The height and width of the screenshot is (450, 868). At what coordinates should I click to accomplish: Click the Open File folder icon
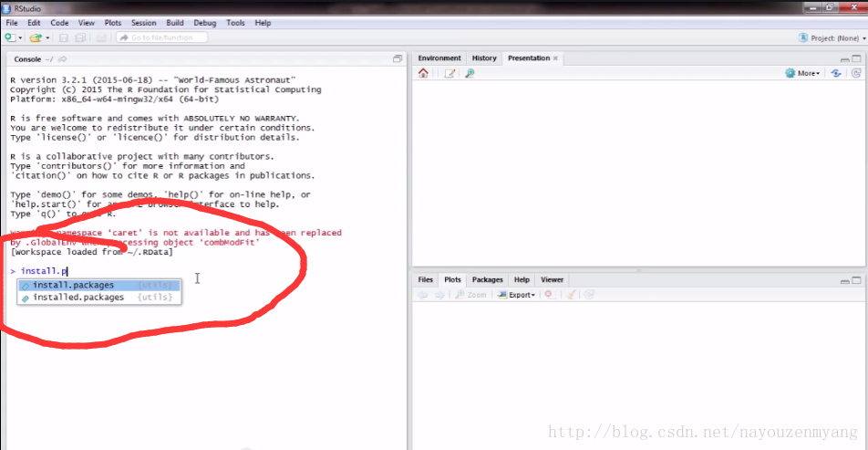point(36,37)
